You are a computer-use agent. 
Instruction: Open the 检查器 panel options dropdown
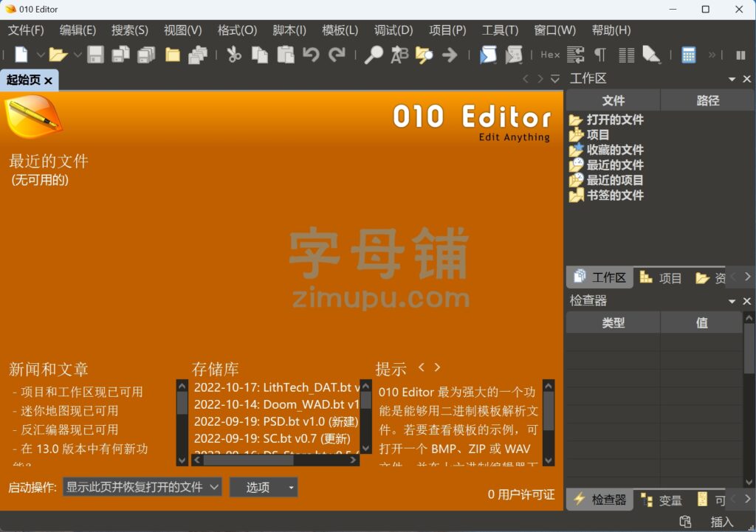pos(732,301)
